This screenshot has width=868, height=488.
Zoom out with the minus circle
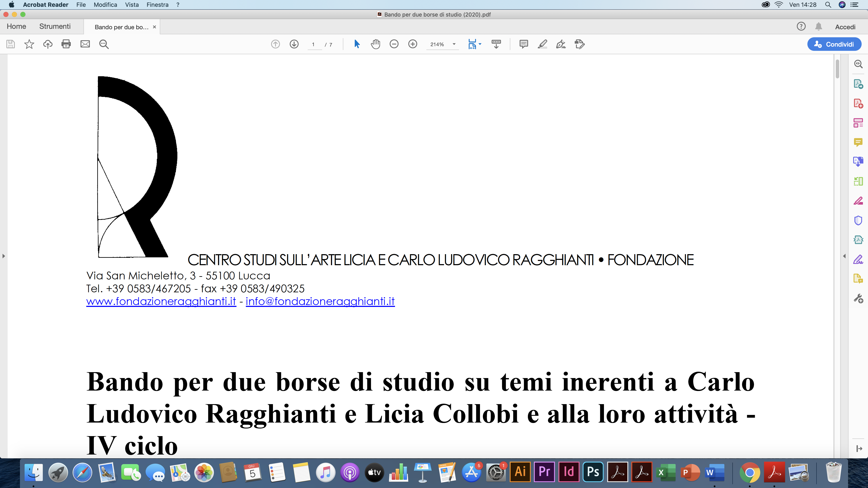tap(394, 44)
